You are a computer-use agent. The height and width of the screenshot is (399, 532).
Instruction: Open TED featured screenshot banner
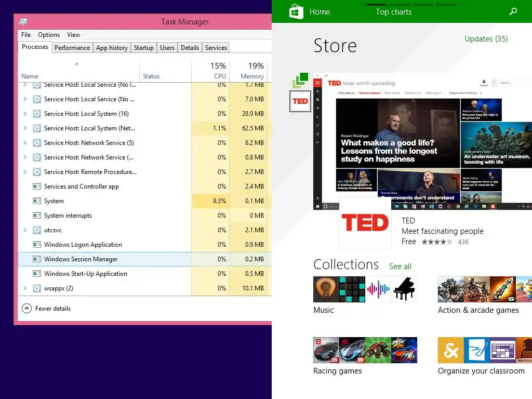pyautogui.click(x=422, y=141)
